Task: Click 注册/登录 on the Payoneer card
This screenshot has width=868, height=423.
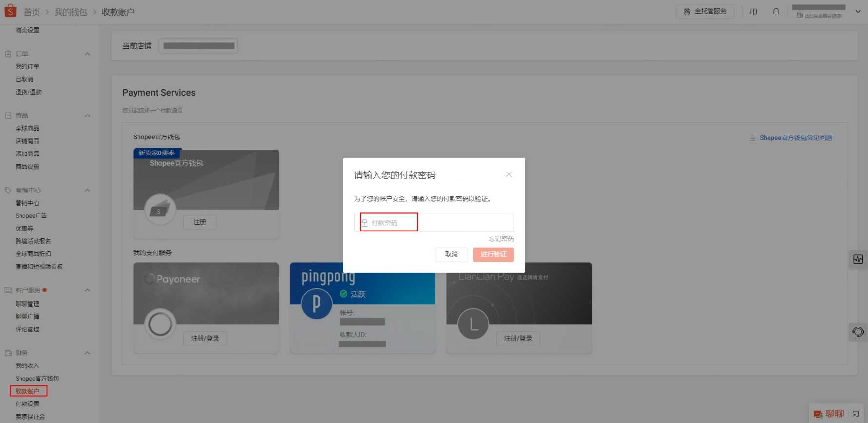Action: coord(205,338)
